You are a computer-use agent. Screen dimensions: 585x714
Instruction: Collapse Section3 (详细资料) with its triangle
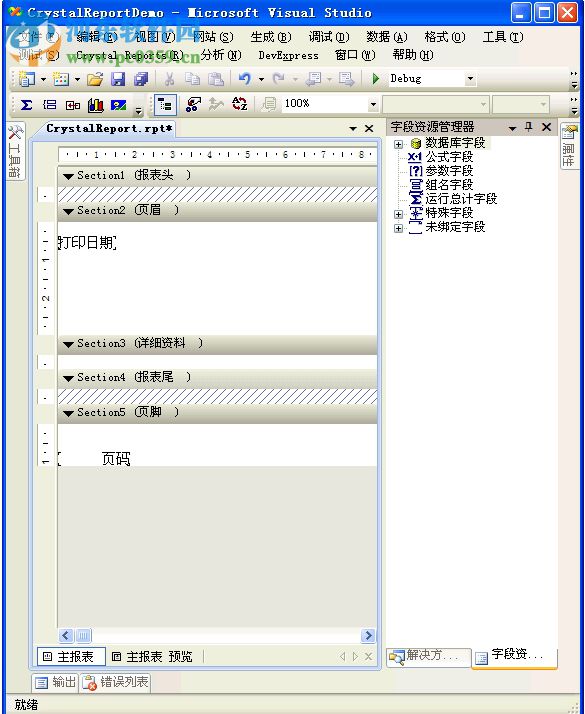point(68,344)
